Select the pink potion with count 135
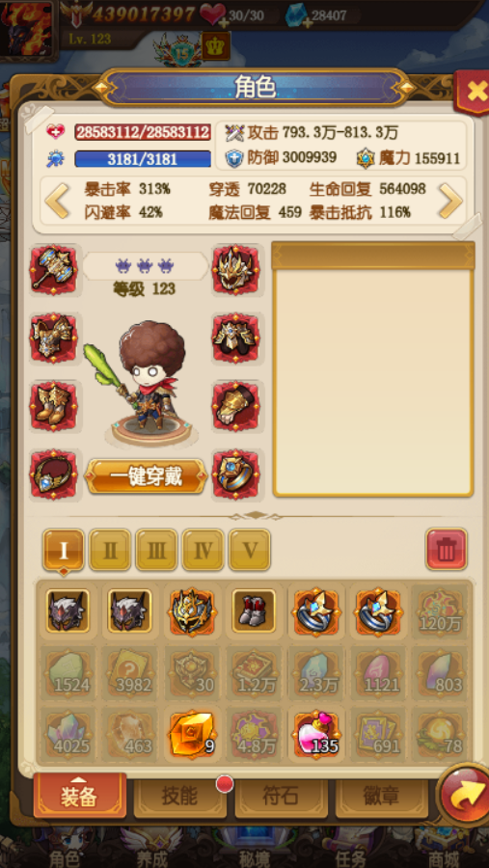489x868 pixels. [315, 735]
